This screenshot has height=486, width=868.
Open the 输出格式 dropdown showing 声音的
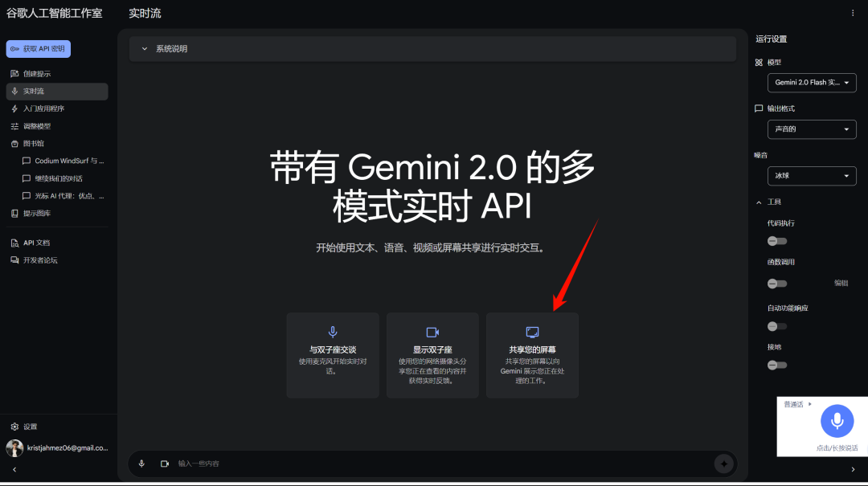pyautogui.click(x=812, y=129)
